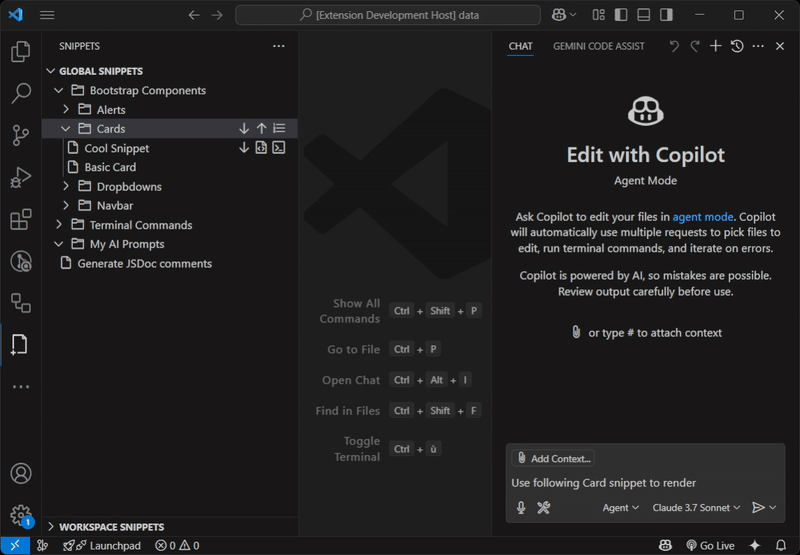Open the Explorer view in activity bar
The image size is (800, 555).
[20, 52]
